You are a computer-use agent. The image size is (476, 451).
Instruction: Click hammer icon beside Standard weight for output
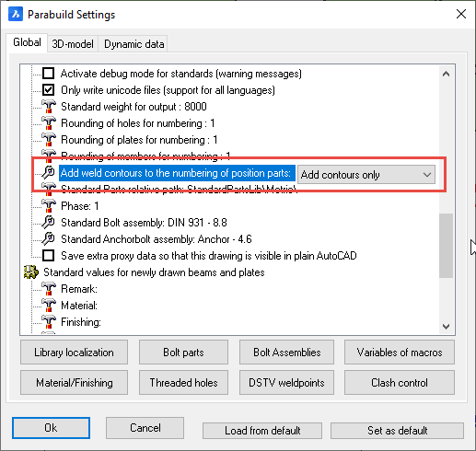pyautogui.click(x=49, y=107)
